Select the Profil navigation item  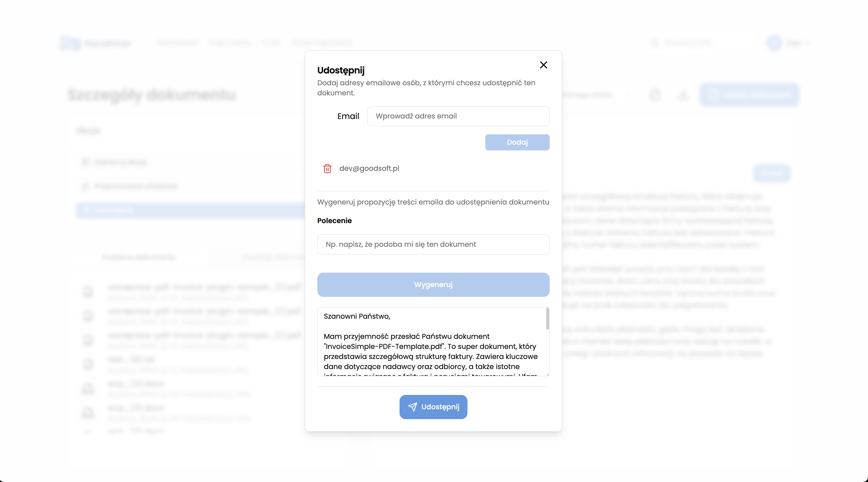[271, 43]
